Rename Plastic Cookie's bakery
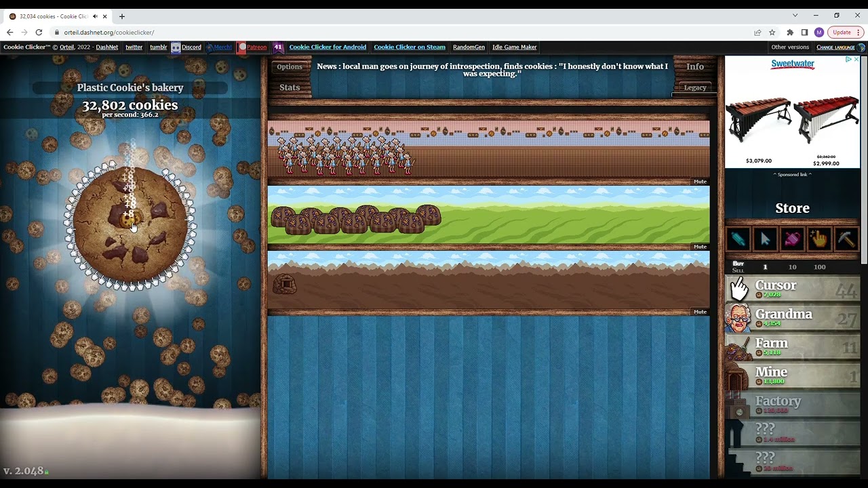Viewport: 868px width, 488px height. 130,87
